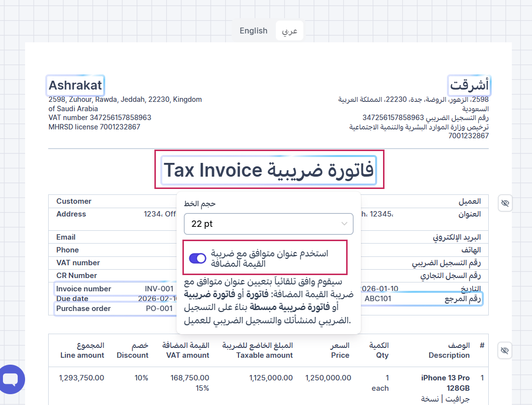
Task: Select the Due date row
Action: click(114, 299)
